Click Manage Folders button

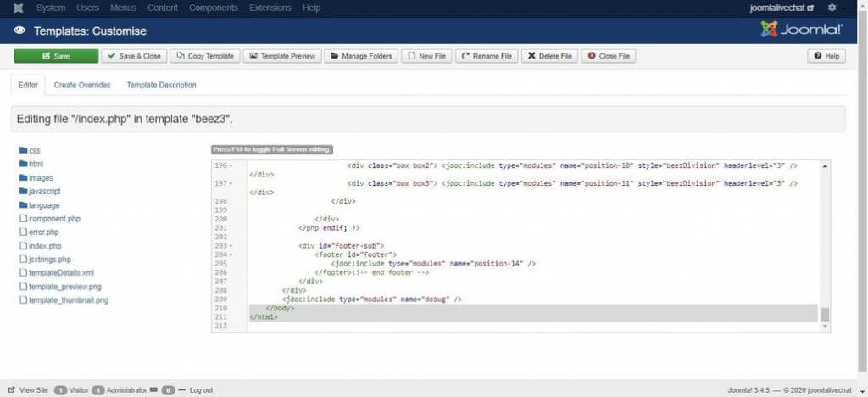click(x=361, y=56)
